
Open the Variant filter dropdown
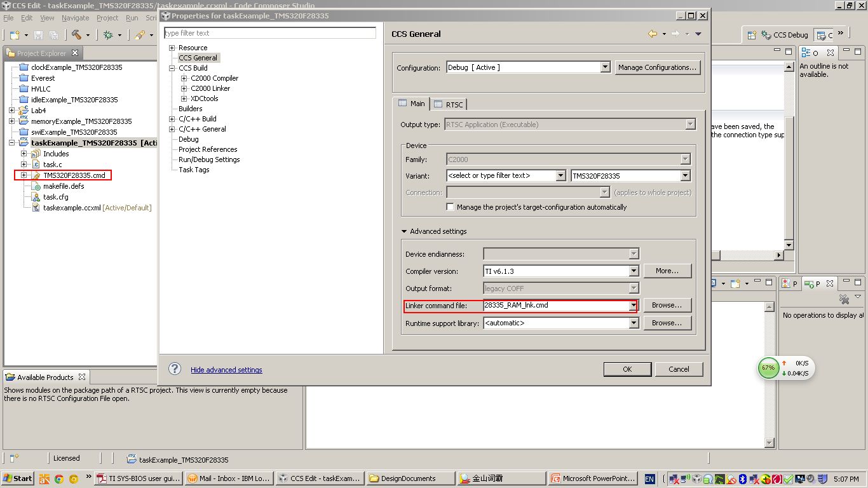(x=560, y=175)
